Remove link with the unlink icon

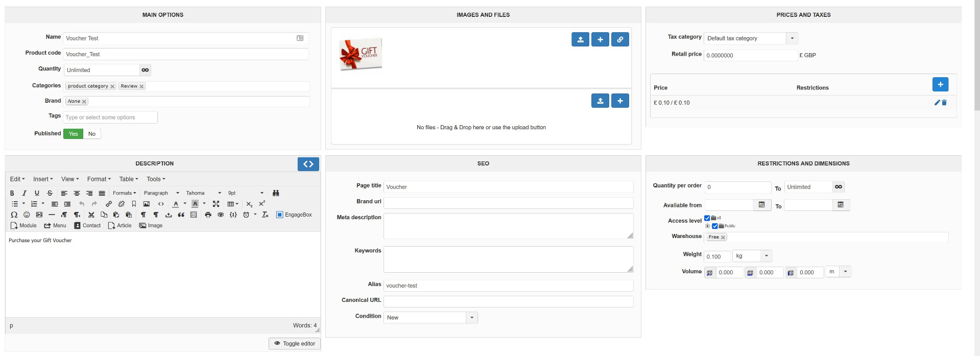click(x=122, y=204)
